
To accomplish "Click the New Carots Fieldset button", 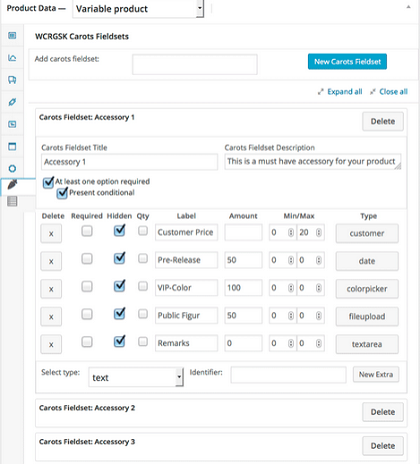I will (347, 62).
